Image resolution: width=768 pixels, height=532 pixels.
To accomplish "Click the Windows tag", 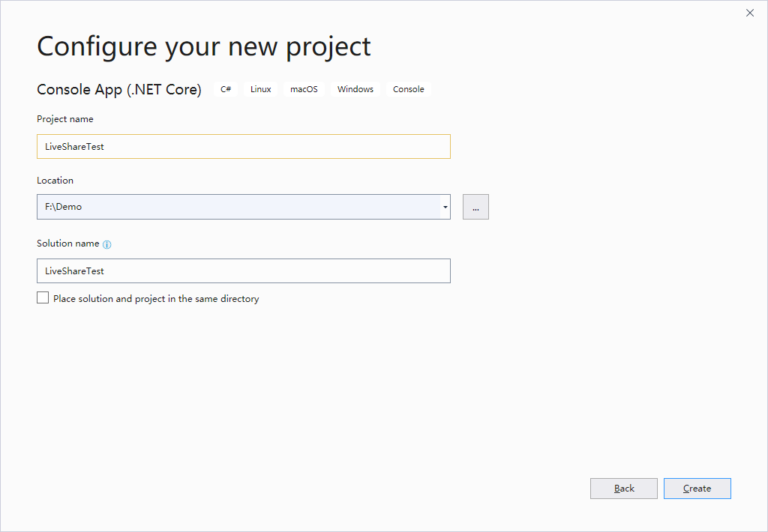I will coord(355,89).
